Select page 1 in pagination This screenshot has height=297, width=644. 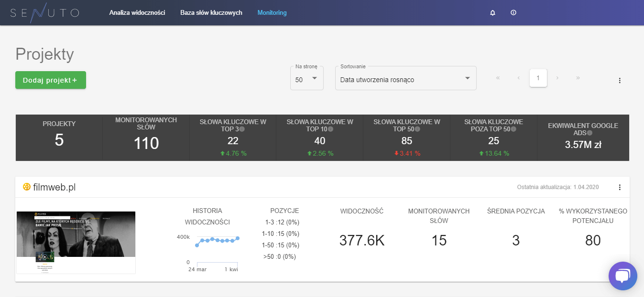(x=538, y=78)
